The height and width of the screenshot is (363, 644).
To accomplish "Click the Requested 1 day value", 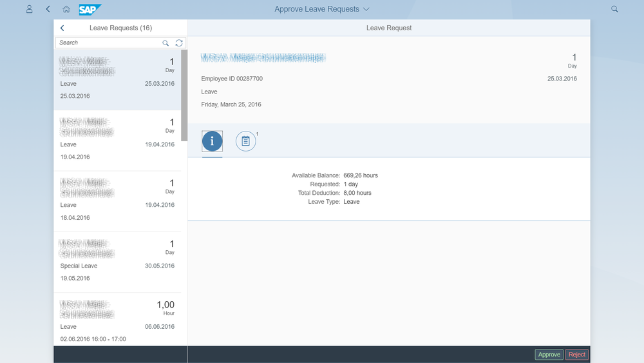I will click(351, 184).
